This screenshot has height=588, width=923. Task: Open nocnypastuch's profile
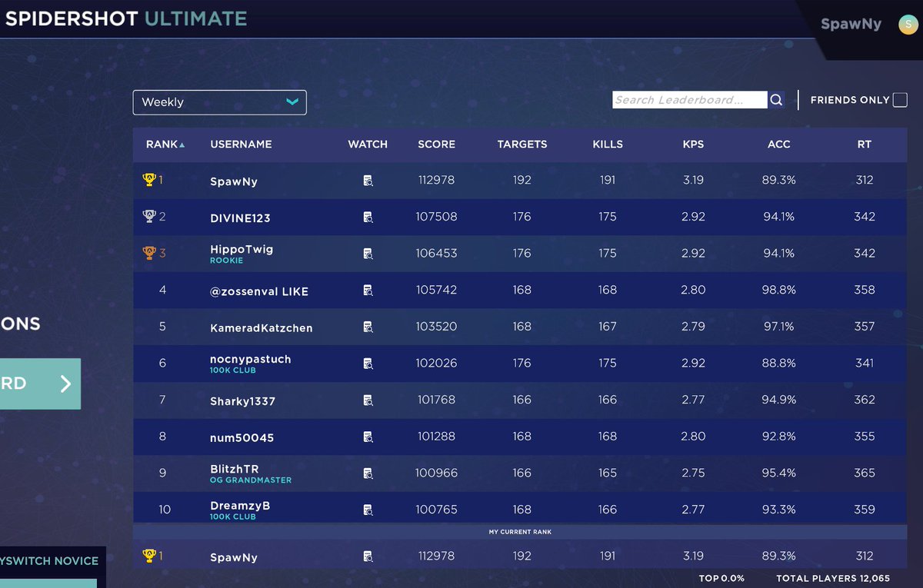tap(251, 359)
